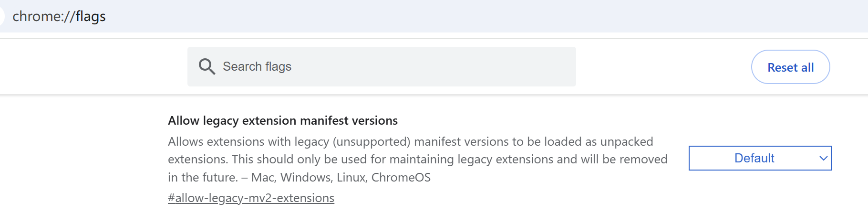Viewport: 868px width, 214px height.
Task: Open the #allow-legacy-mv2-extensions anchor link
Action: (x=251, y=198)
